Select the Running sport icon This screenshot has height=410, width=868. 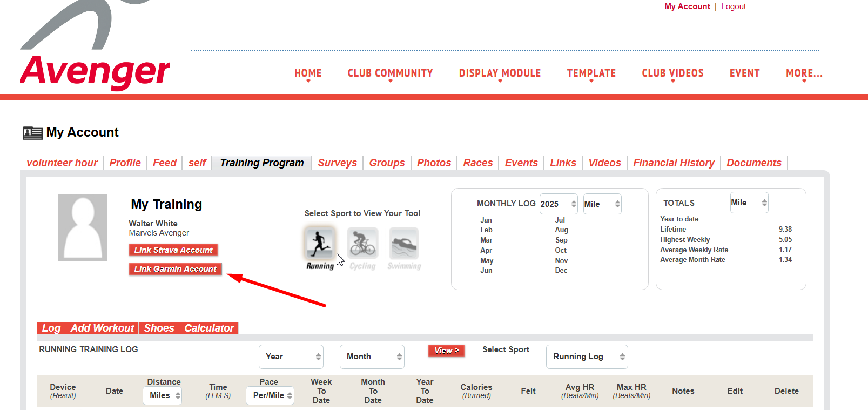pos(320,244)
